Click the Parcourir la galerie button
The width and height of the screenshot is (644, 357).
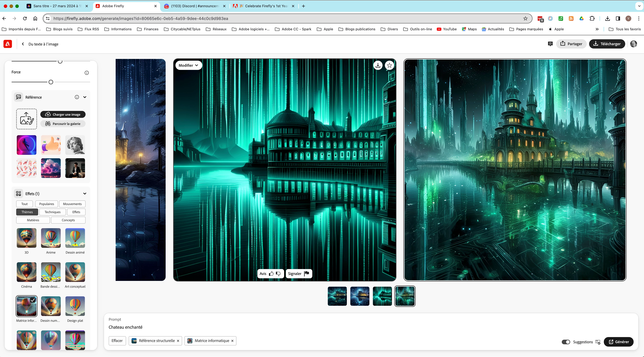click(x=63, y=124)
